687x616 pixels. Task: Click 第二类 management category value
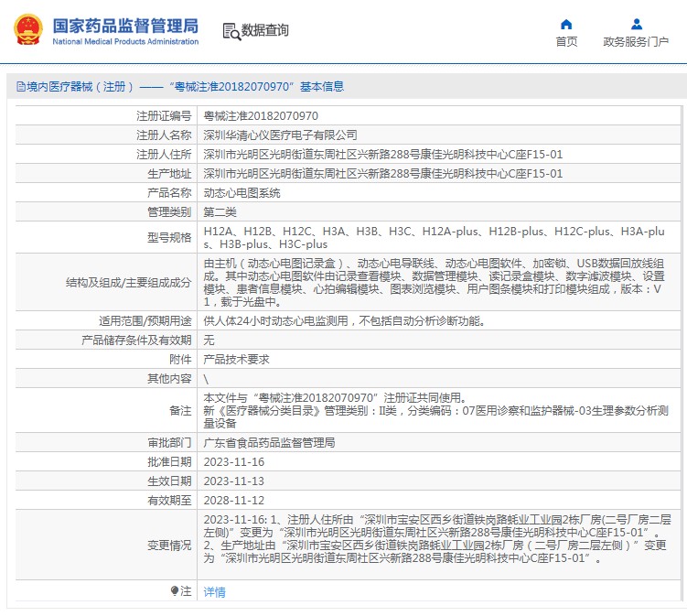(220, 212)
